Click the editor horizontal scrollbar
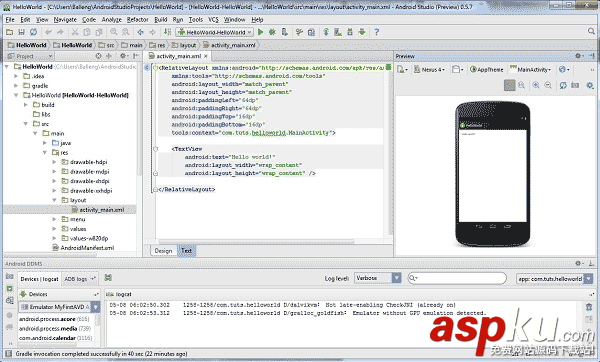This screenshot has height=362, width=600. [256, 241]
